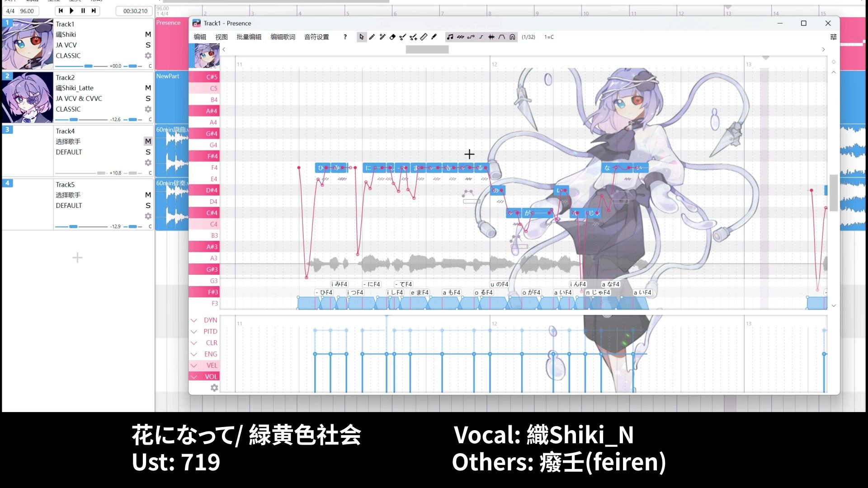Jump playback to the end
This screenshot has height=488, width=868.
[x=94, y=11]
